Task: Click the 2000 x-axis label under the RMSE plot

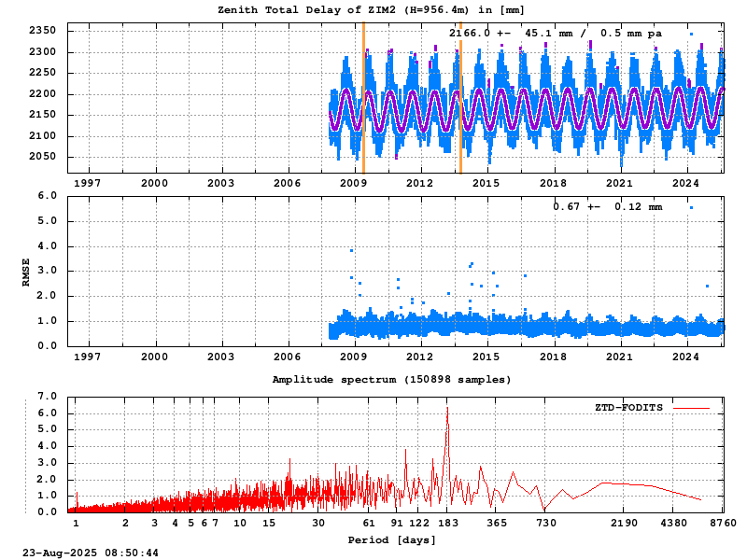Action: click(x=154, y=357)
